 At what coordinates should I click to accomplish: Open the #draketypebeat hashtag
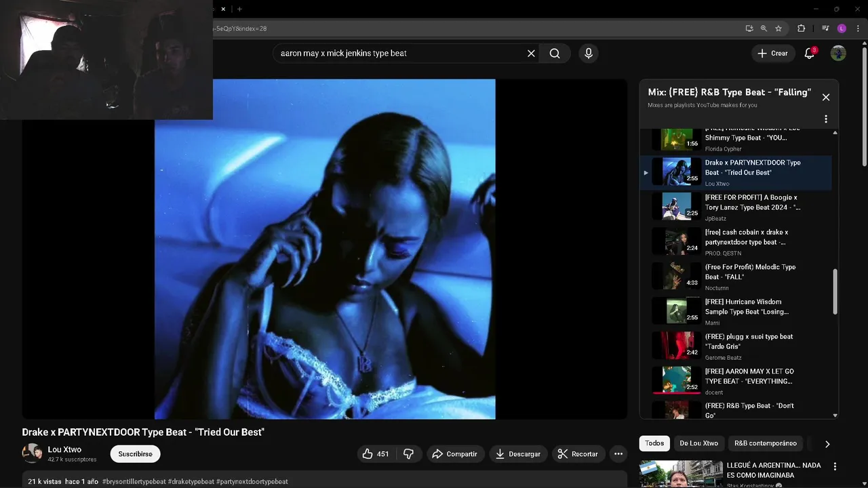coord(191,481)
